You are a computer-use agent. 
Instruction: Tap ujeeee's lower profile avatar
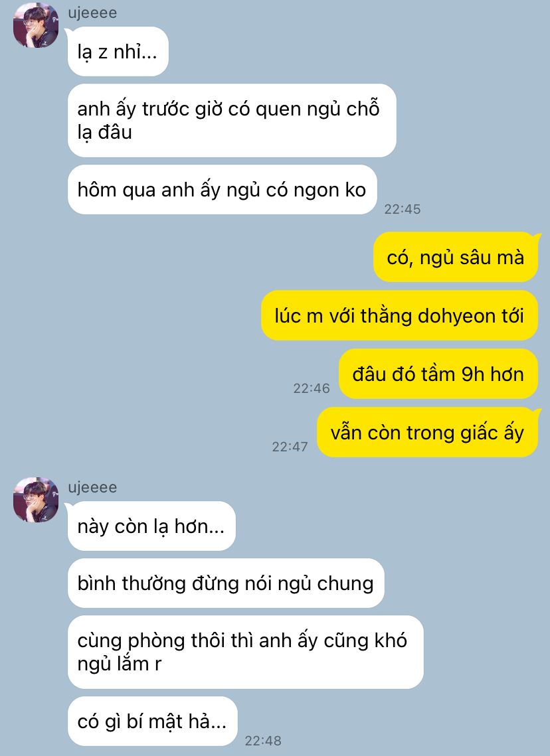[x=36, y=500]
